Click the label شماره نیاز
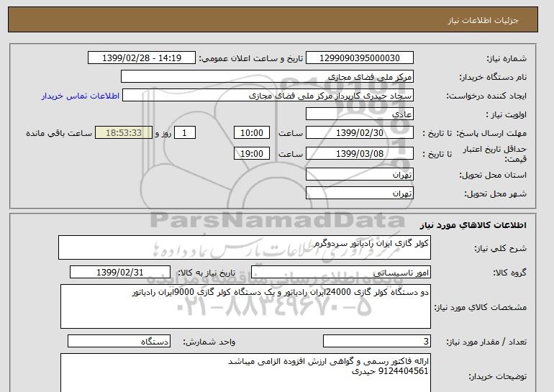554x392 pixels. pyautogui.click(x=507, y=58)
